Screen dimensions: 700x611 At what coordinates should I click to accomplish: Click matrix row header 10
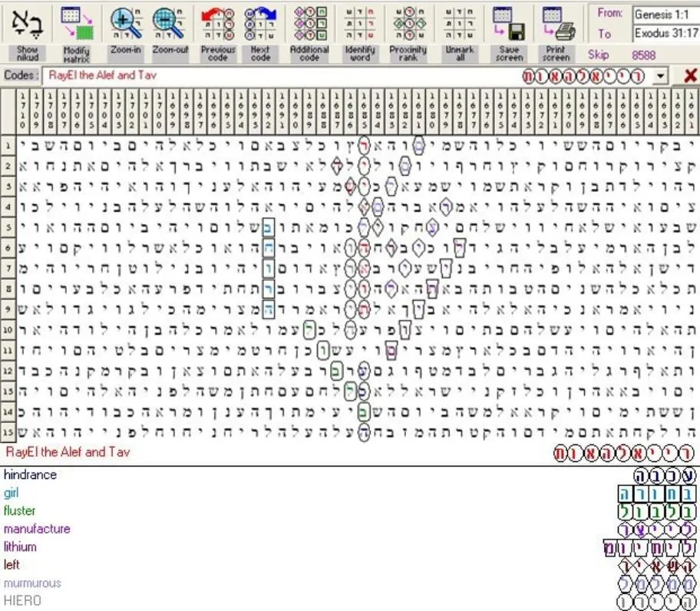[8, 330]
